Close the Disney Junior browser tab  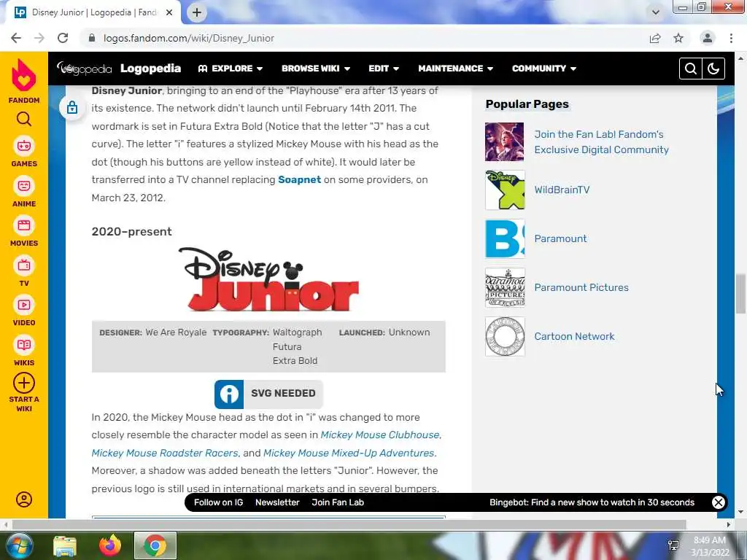point(169,12)
